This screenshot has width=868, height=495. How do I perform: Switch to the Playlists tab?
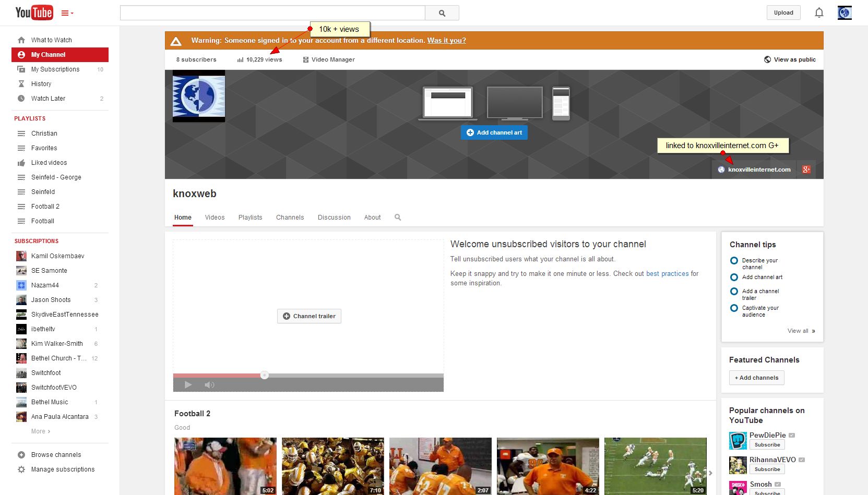(x=251, y=218)
